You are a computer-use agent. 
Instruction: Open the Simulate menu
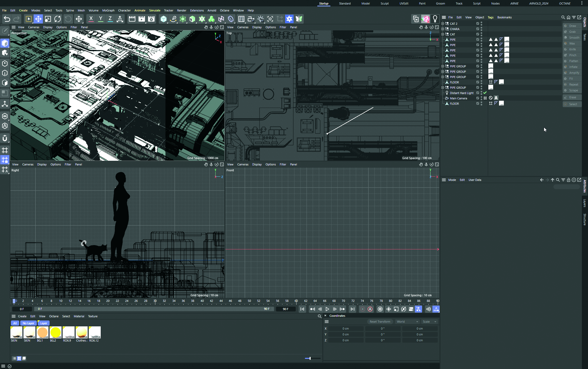(155, 10)
